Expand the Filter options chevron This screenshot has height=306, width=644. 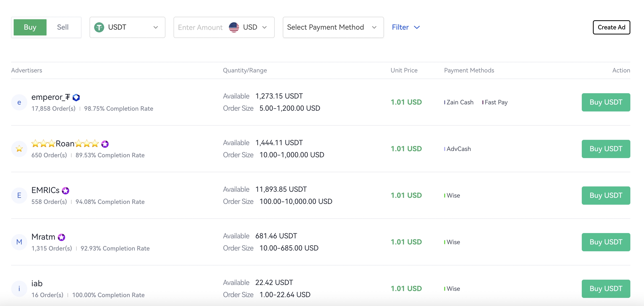419,27
